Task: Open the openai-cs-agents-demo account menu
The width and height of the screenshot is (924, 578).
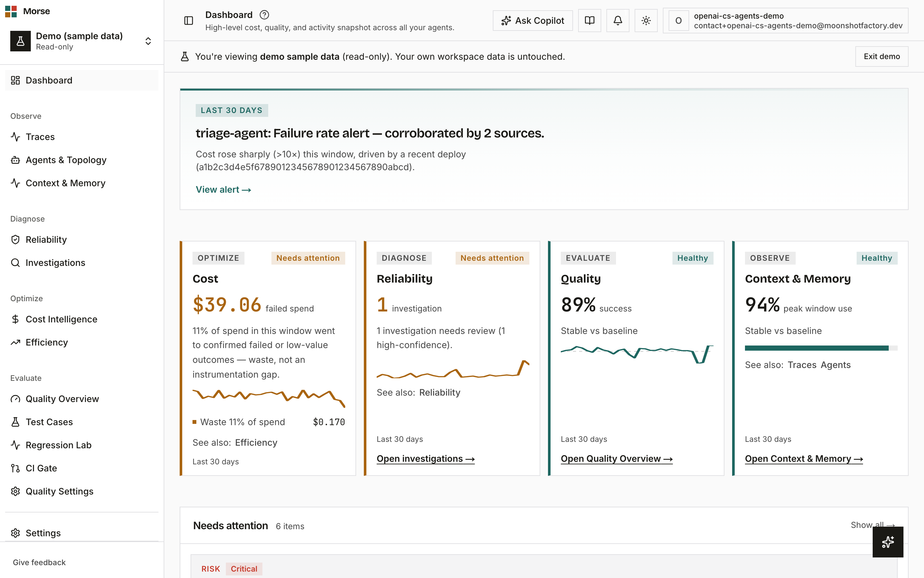Action: [x=785, y=21]
